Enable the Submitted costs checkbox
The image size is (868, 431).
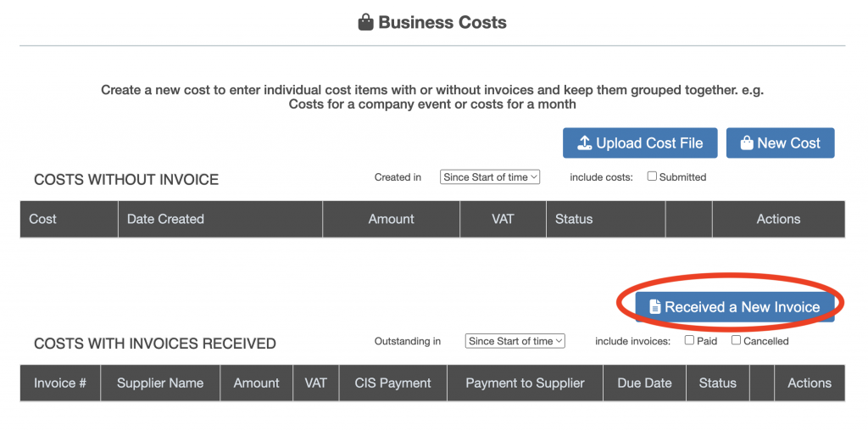click(x=652, y=176)
